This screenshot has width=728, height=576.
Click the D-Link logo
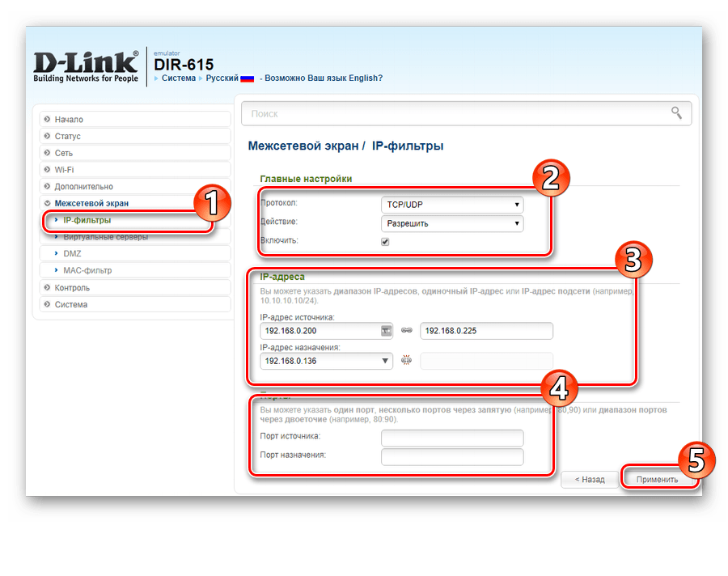[x=86, y=67]
